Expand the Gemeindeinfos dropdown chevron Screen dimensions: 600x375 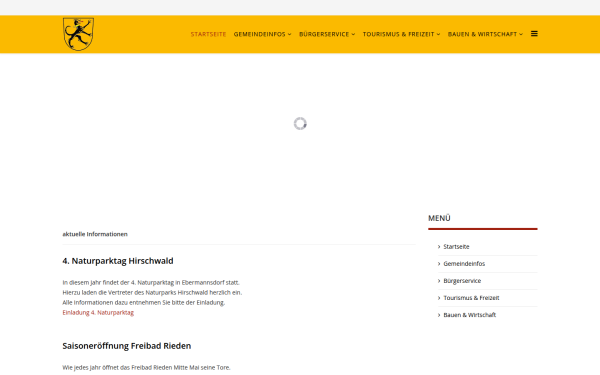click(x=290, y=34)
